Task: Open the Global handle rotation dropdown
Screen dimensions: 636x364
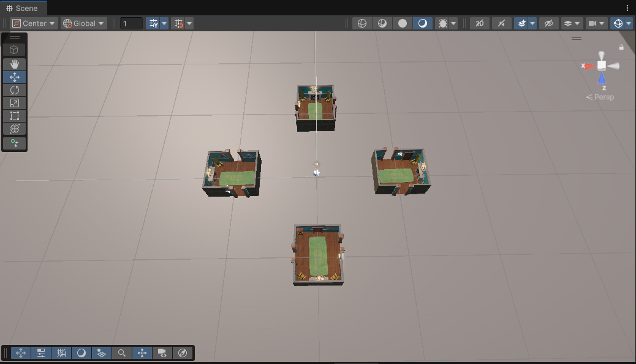Action: click(84, 23)
